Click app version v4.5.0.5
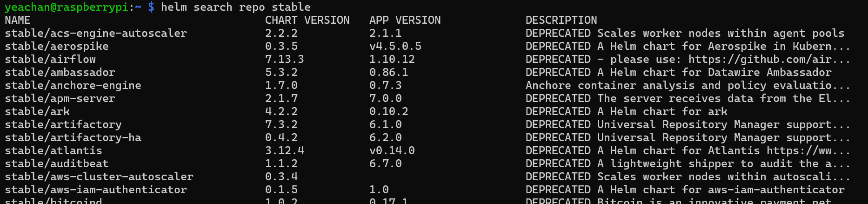868x204 pixels. [395, 46]
